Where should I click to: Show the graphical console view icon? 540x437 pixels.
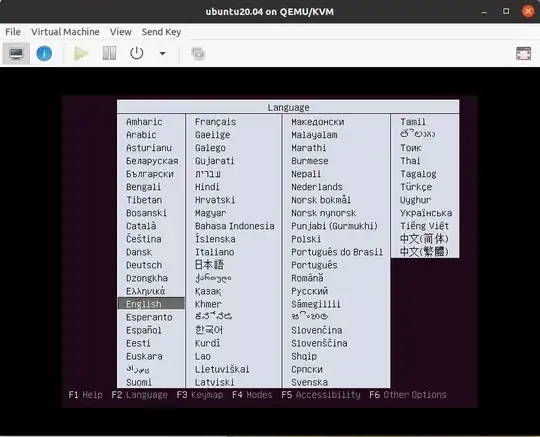click(x=16, y=53)
